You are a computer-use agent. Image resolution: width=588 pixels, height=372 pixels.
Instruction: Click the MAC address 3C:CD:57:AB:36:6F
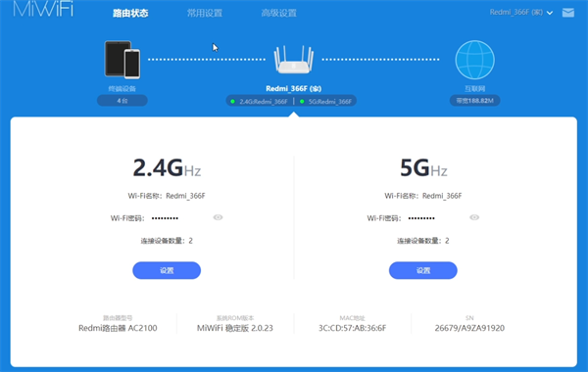[x=352, y=328]
